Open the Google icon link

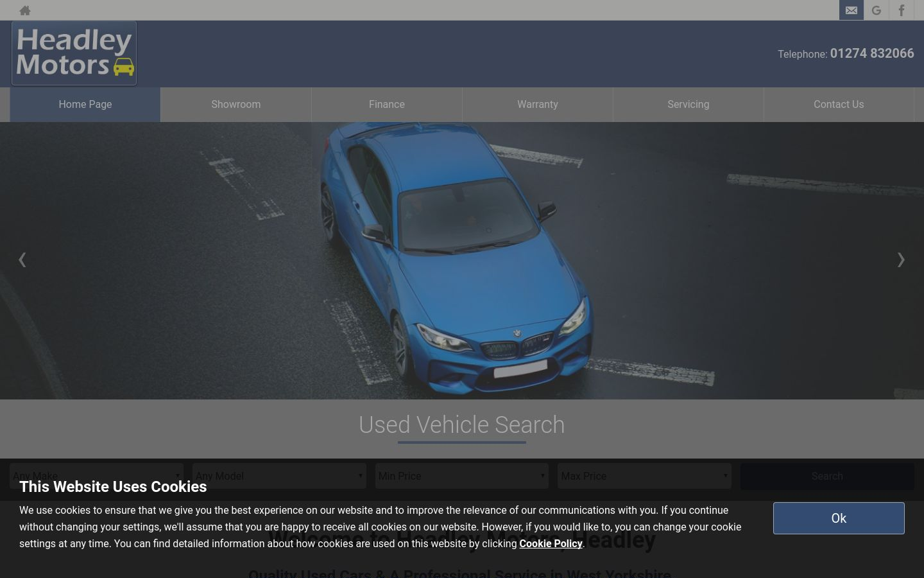click(877, 10)
